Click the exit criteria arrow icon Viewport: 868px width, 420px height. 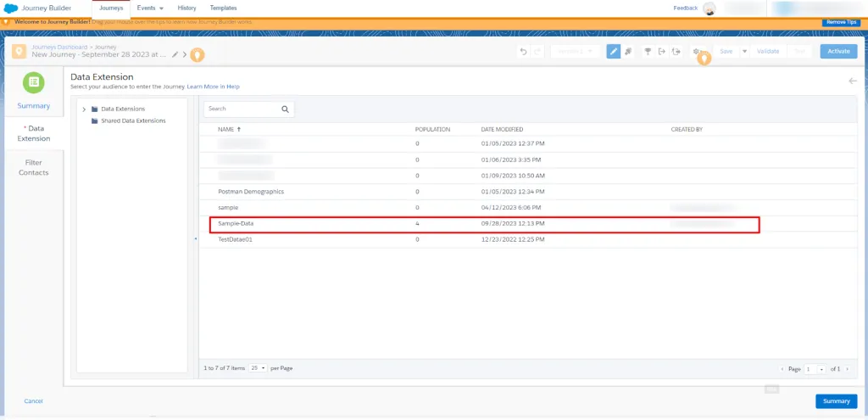click(661, 52)
